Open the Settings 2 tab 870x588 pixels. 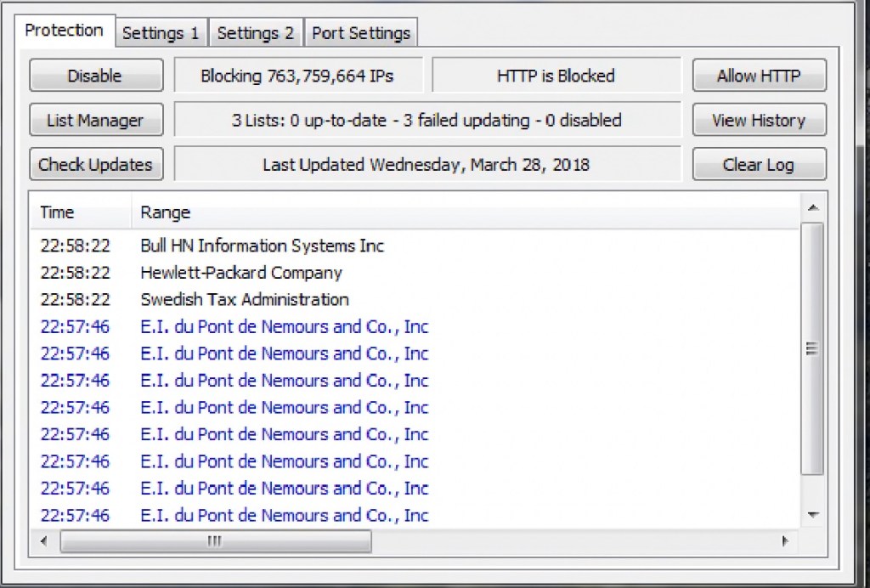[256, 33]
